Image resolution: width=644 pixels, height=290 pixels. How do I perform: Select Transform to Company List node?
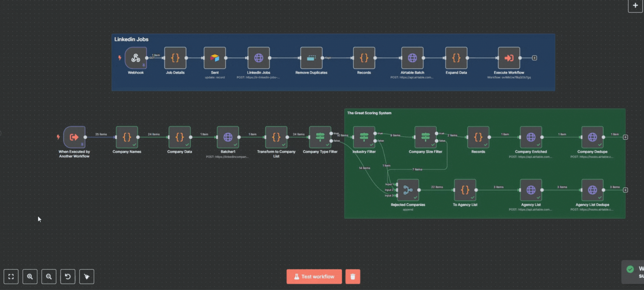click(276, 137)
